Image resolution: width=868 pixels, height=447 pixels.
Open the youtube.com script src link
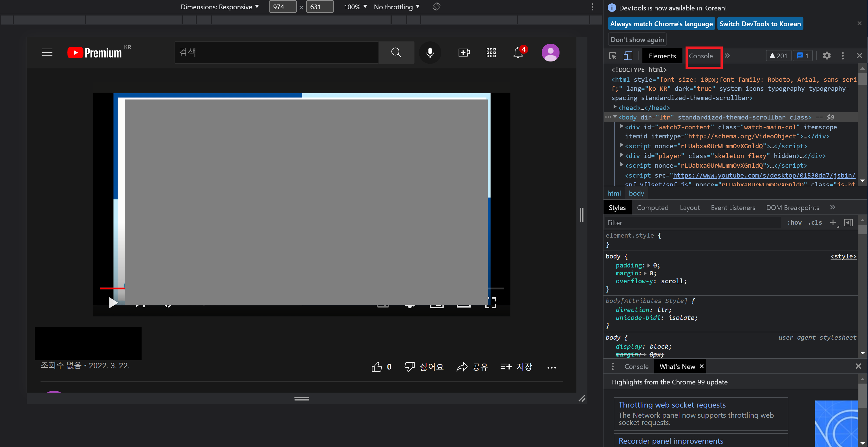tap(764, 175)
